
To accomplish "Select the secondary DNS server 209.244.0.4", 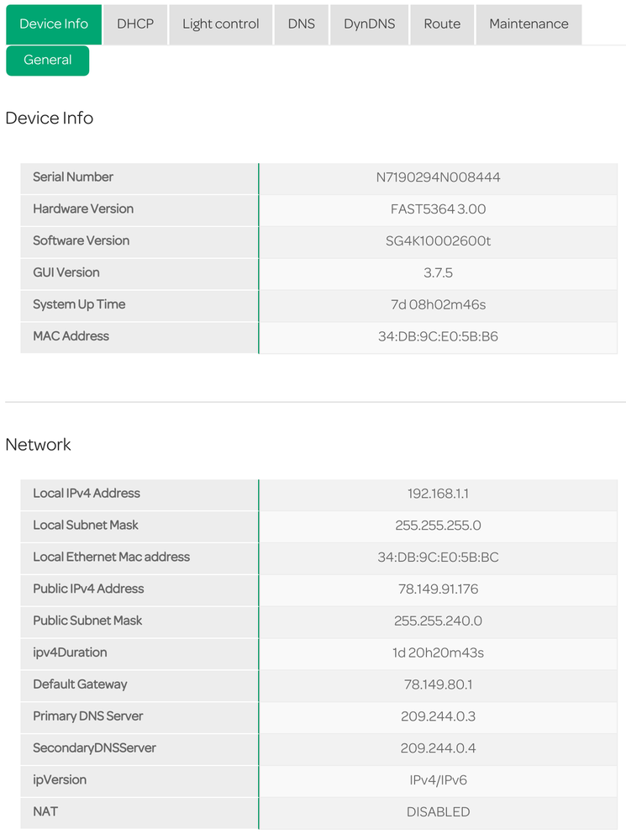I will pyautogui.click(x=438, y=748).
